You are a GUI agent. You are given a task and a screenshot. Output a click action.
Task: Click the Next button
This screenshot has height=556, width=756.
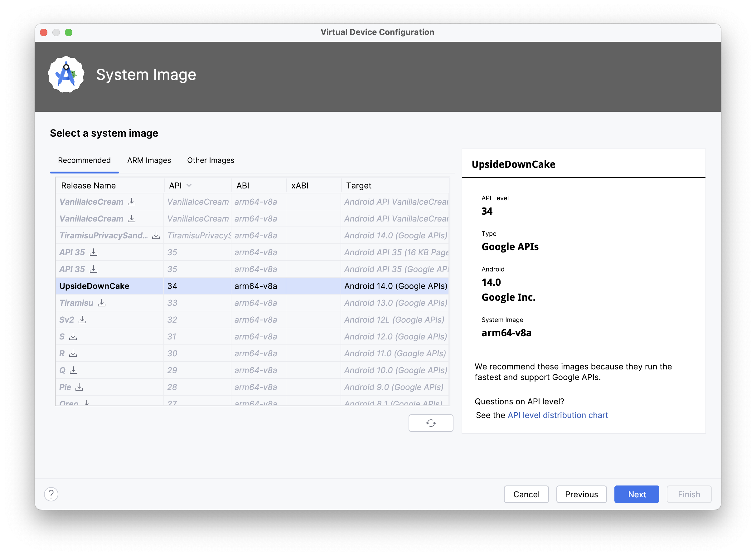coord(637,494)
